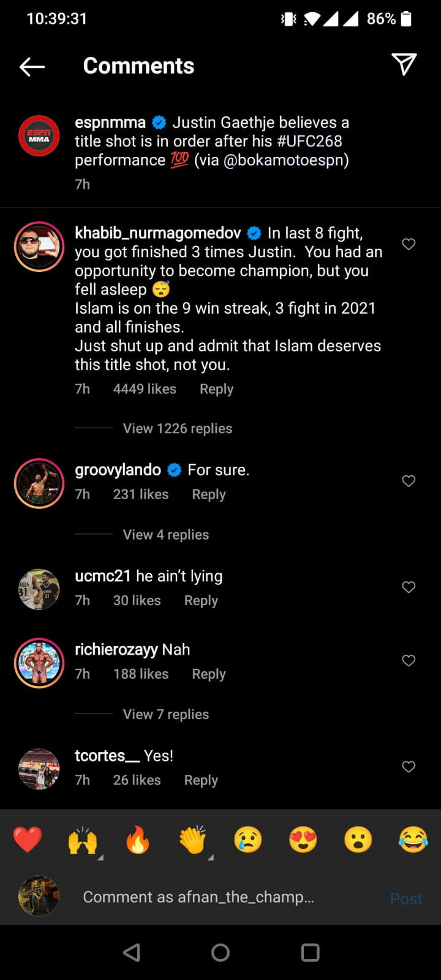Open Android recent apps button

click(x=310, y=952)
